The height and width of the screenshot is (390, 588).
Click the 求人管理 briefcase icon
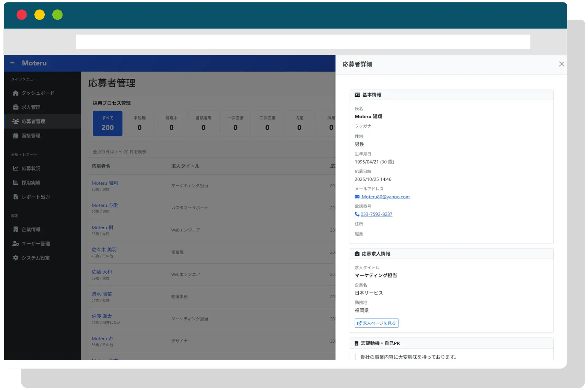pyautogui.click(x=16, y=107)
